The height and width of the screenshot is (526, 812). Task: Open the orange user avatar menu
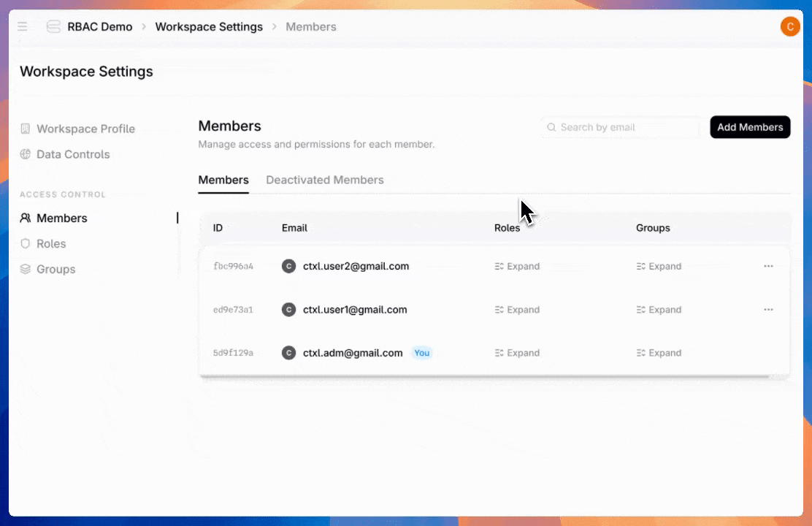pyautogui.click(x=789, y=27)
